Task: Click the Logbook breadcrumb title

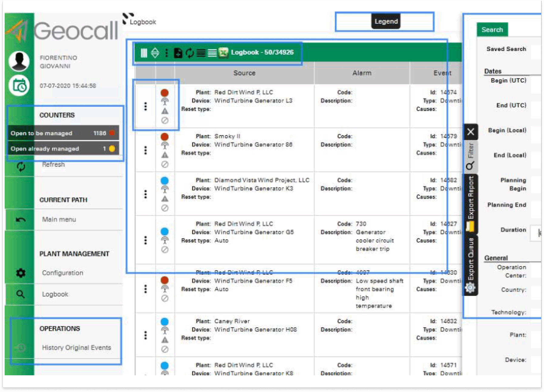Action: coord(143,22)
